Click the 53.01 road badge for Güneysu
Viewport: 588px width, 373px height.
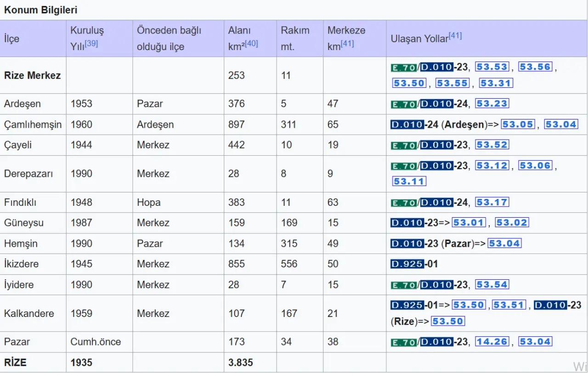[469, 223]
